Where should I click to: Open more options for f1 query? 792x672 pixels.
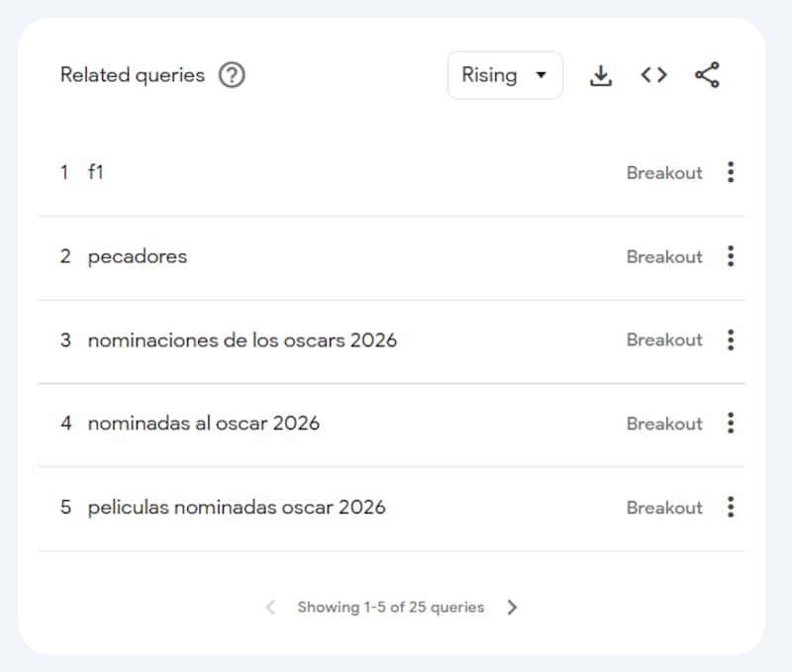click(x=731, y=172)
